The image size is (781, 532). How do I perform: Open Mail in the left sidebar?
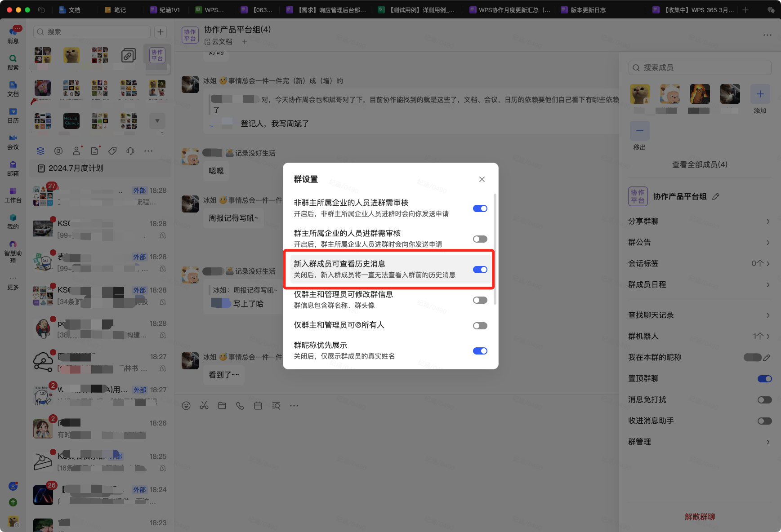(13, 168)
